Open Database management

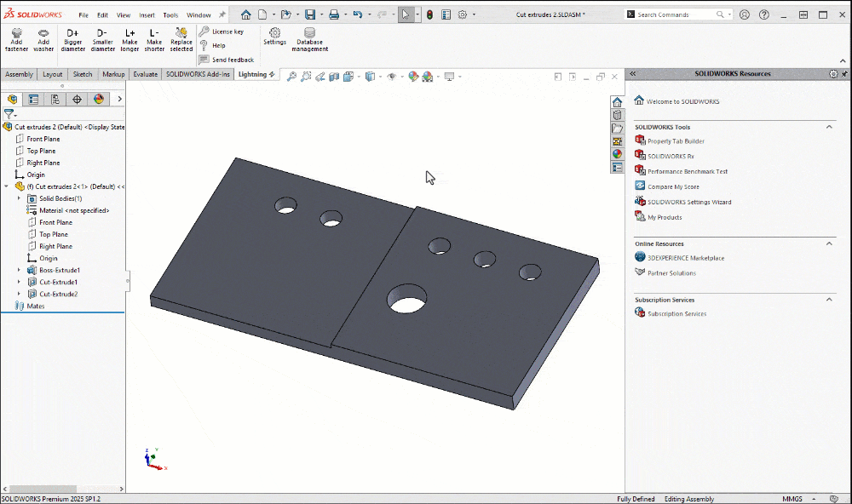click(309, 39)
